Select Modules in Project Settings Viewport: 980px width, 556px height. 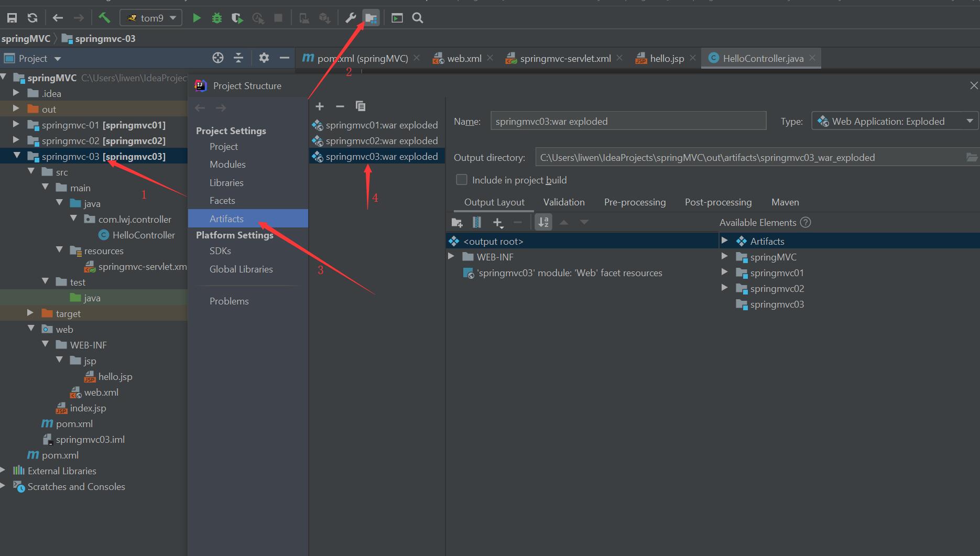227,165
